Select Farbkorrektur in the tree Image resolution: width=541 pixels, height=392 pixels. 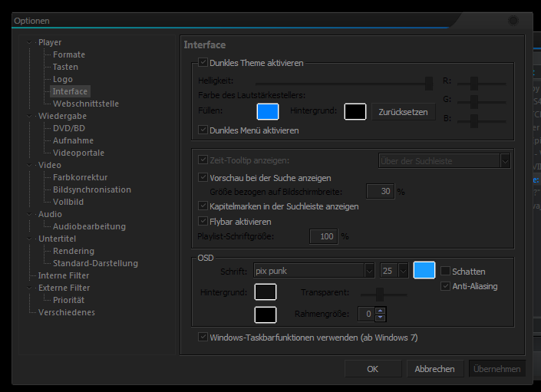pos(80,177)
